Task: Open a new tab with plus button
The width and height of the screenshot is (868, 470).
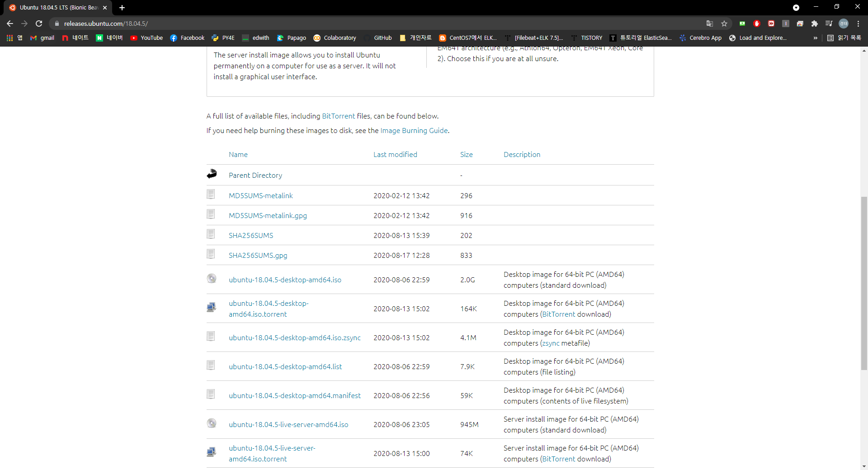Action: 122,8
